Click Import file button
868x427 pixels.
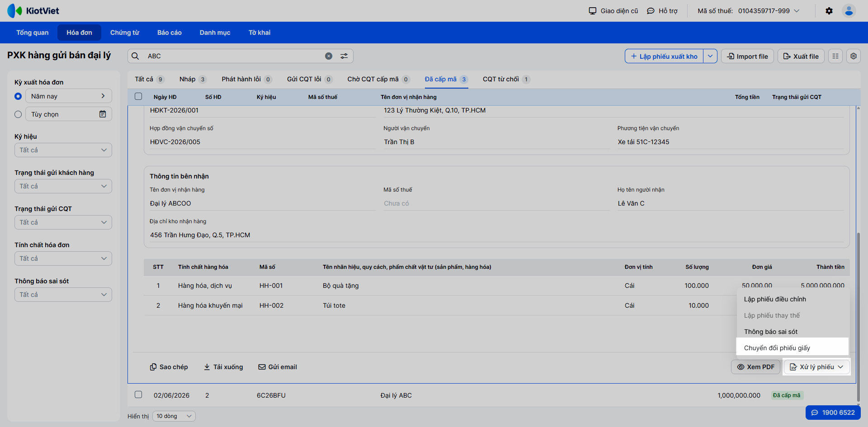click(x=747, y=56)
